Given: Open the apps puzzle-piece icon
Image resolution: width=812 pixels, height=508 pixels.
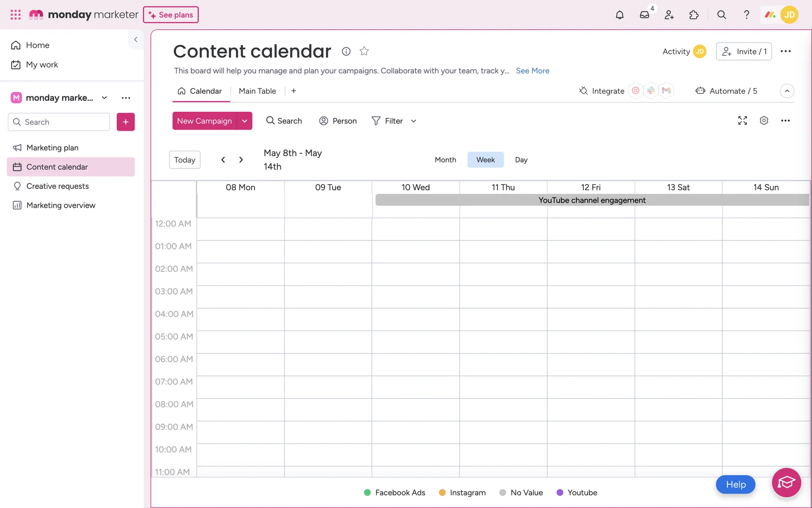Looking at the screenshot, I should tap(694, 15).
